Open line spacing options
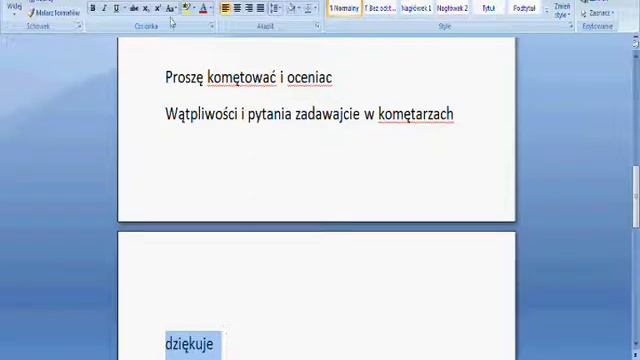640x360 pixels. (x=276, y=8)
